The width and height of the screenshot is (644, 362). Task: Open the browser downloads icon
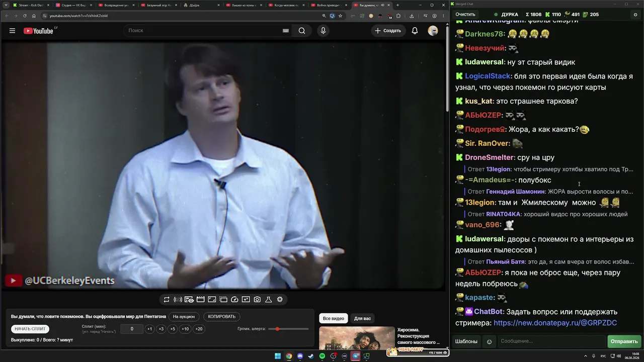(412, 16)
